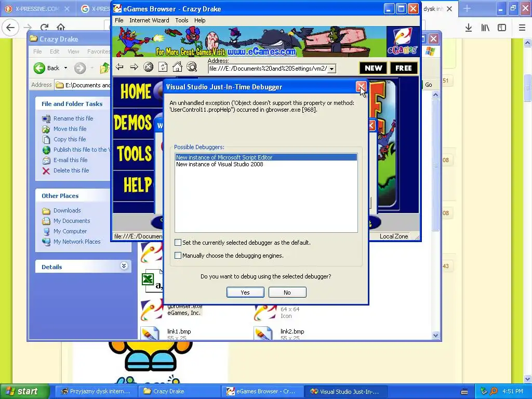Select New instance of Microsoft Script Editor
This screenshot has width=532, height=399.
266,157
